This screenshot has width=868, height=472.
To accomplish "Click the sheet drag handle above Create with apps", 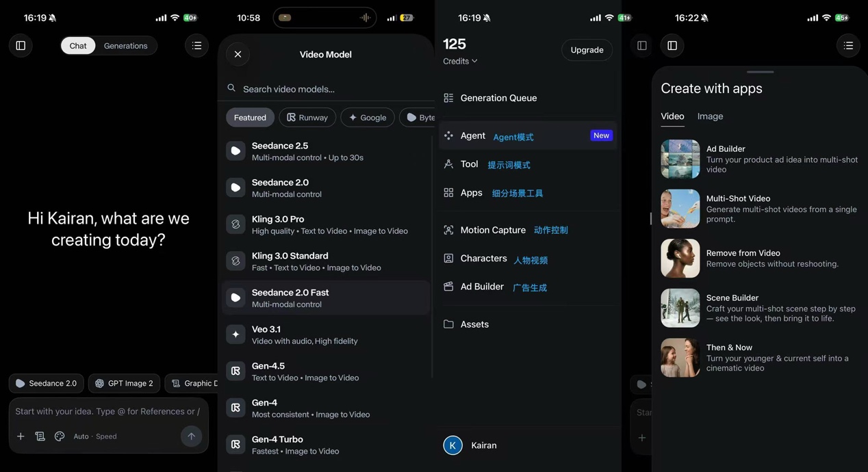I will pyautogui.click(x=761, y=72).
